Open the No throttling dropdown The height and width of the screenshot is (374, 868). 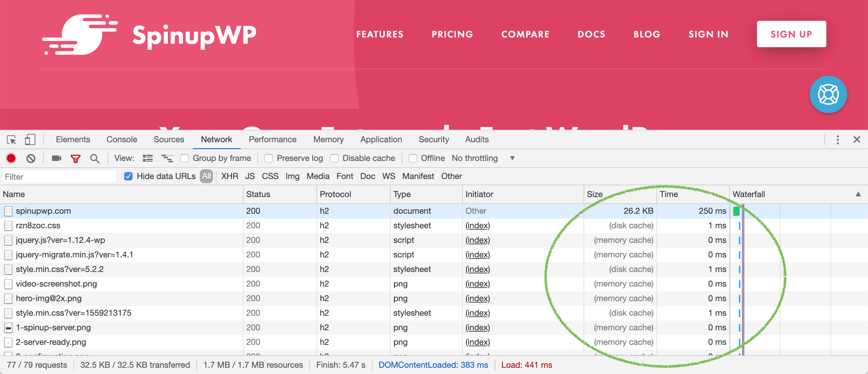(x=483, y=158)
